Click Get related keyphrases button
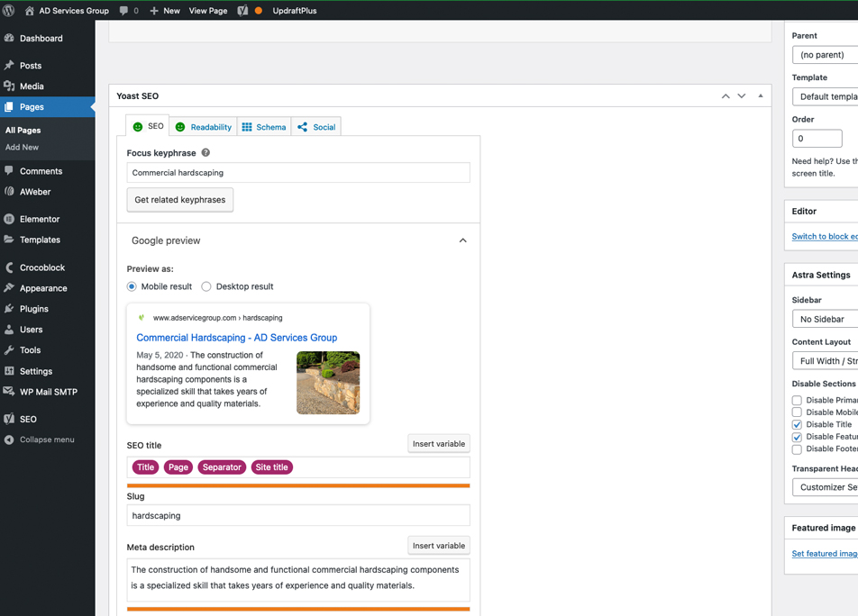This screenshot has width=858, height=616. 180,200
